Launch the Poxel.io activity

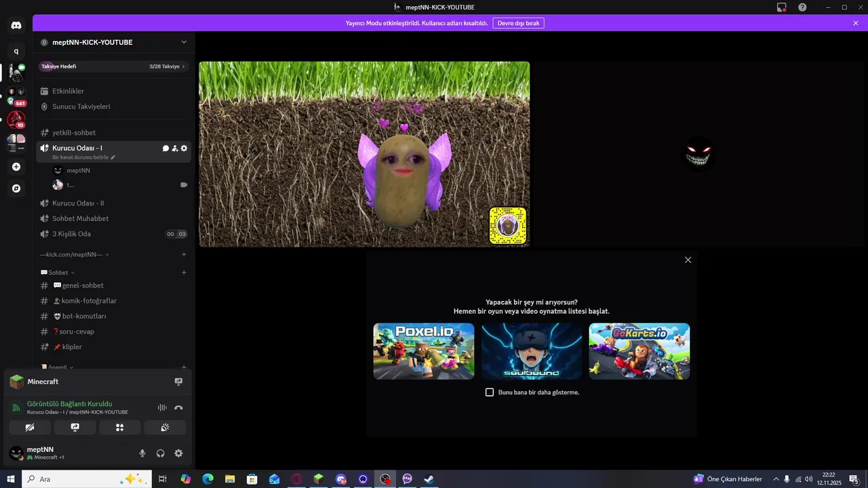click(424, 351)
